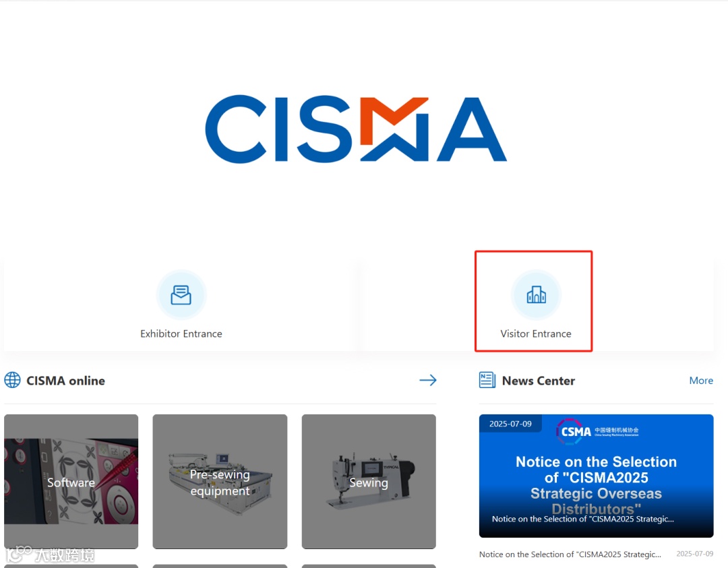The height and width of the screenshot is (568, 728).
Task: Open the CISMA2025 Strategic Overseas Distributors banner
Action: coord(596,476)
